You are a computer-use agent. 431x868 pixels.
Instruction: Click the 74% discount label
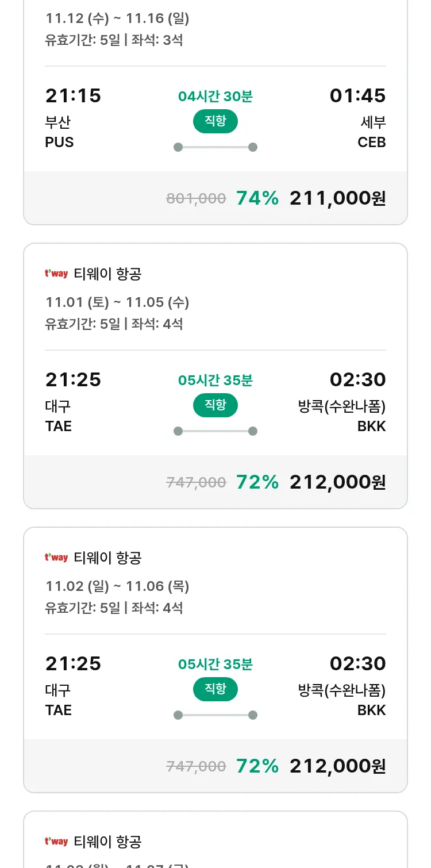[x=257, y=198]
